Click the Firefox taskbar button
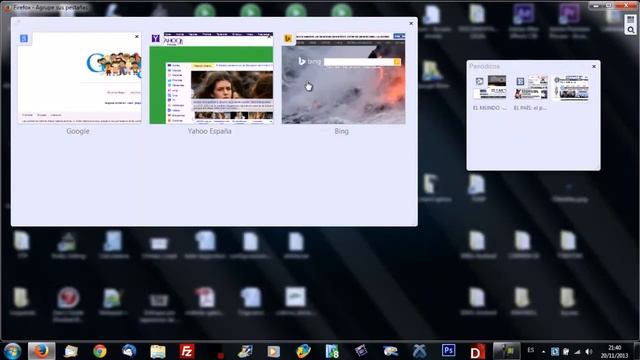The height and width of the screenshot is (360, 640). coord(41,351)
